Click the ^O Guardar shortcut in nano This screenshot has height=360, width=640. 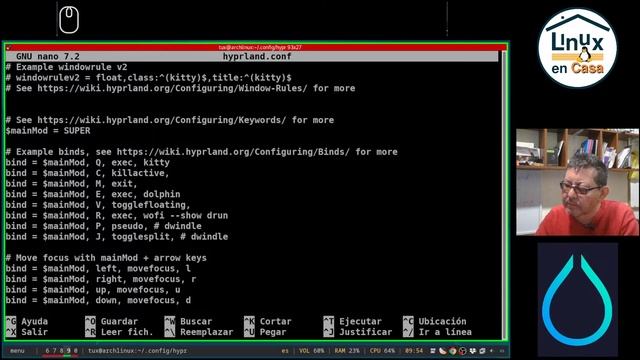(x=111, y=321)
